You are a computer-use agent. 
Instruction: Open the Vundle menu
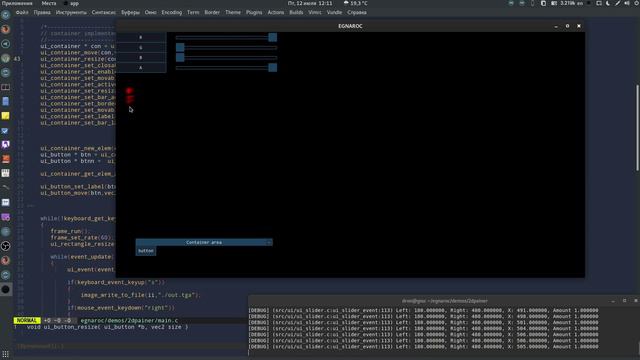pyautogui.click(x=334, y=12)
